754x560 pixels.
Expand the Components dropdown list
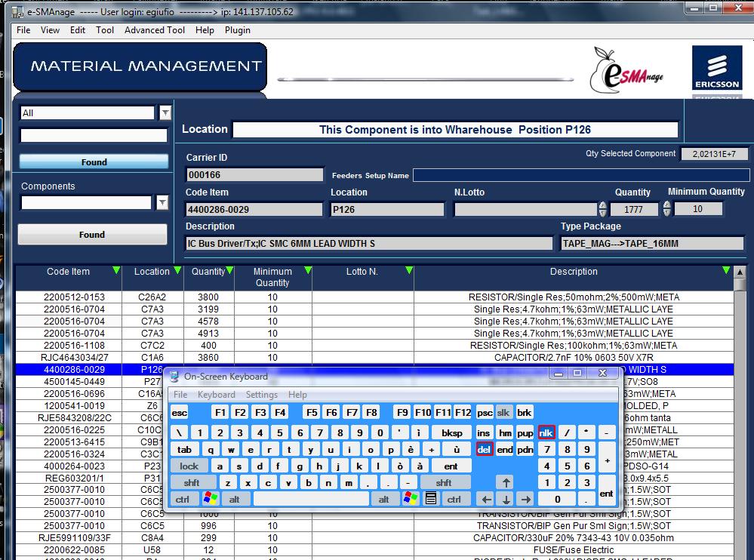pos(162,202)
